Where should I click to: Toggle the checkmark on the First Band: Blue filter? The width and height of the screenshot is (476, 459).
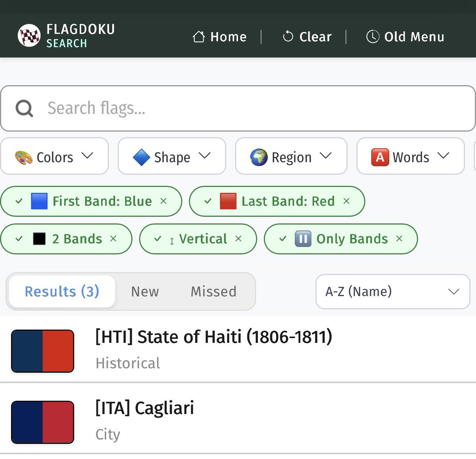tap(19, 201)
